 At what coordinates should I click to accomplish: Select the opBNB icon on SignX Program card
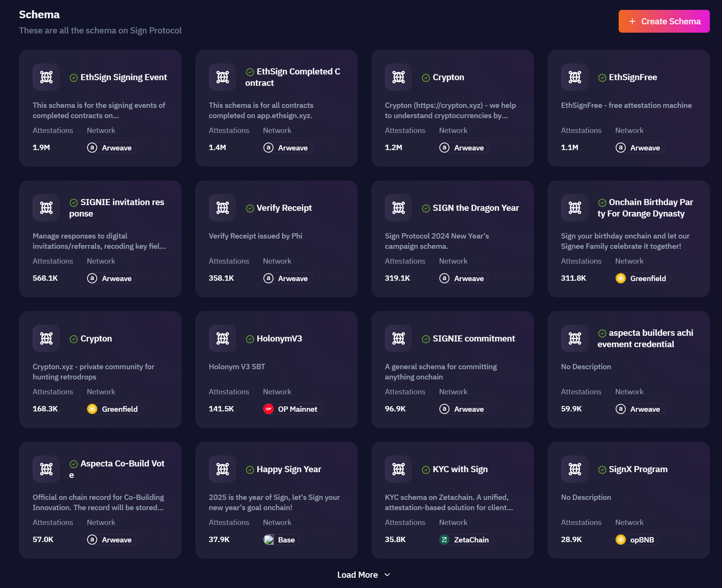pyautogui.click(x=621, y=540)
